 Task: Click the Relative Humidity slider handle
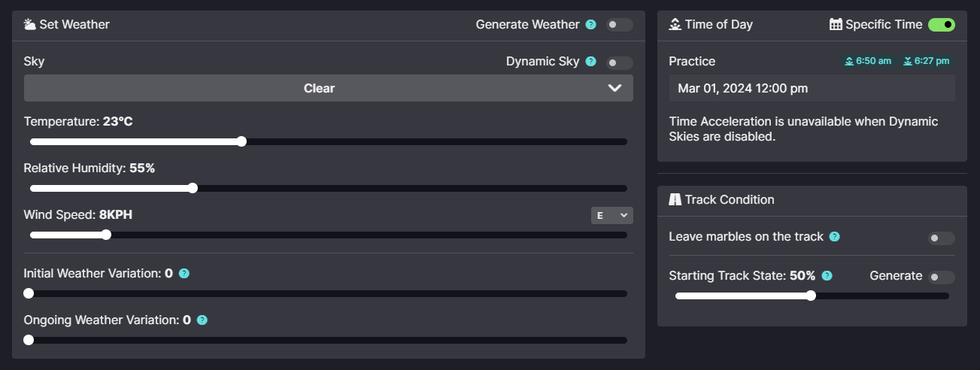[193, 188]
